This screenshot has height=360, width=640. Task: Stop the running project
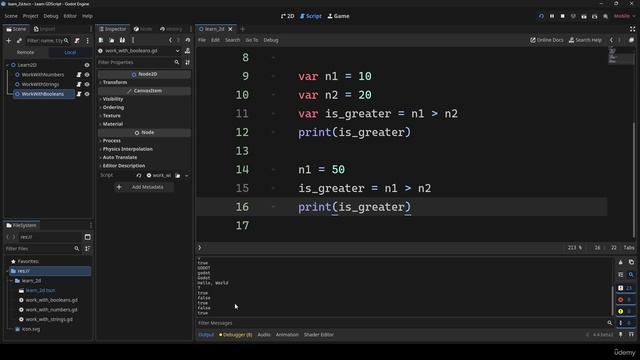(x=562, y=16)
